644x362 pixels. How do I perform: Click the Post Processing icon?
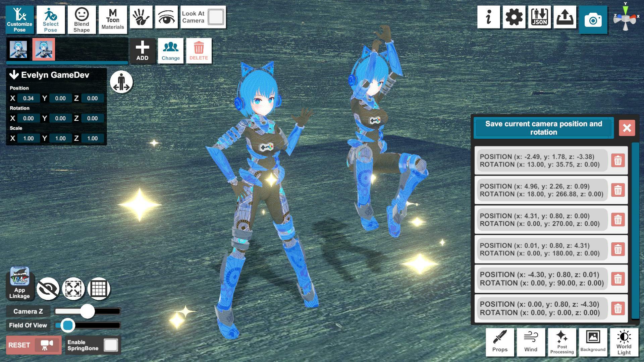(x=562, y=343)
